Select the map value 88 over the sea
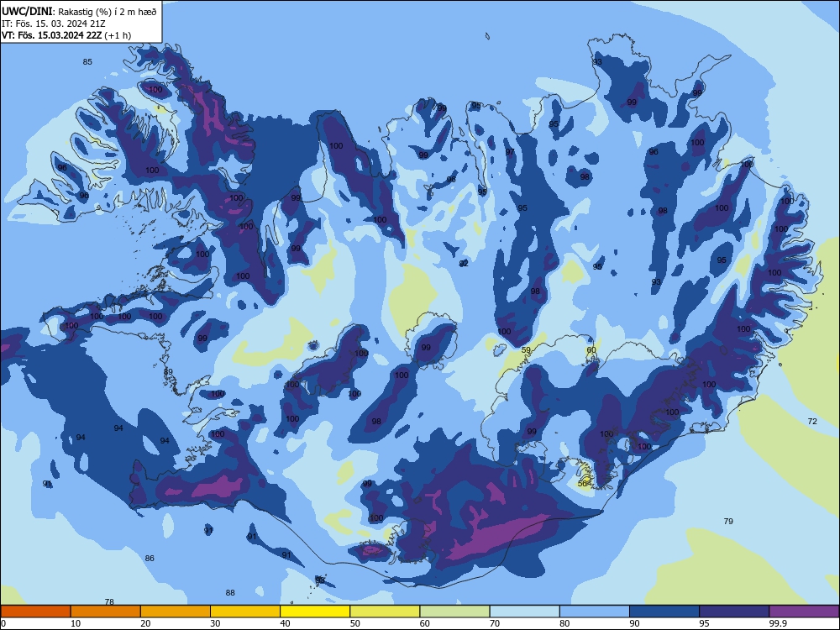840x630 pixels. point(230,592)
